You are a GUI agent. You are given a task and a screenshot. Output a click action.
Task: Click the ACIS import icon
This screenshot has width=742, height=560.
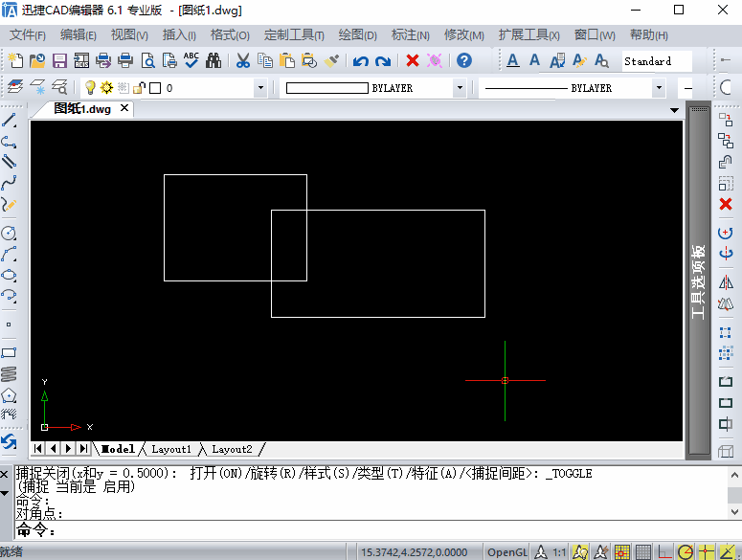coord(81,60)
